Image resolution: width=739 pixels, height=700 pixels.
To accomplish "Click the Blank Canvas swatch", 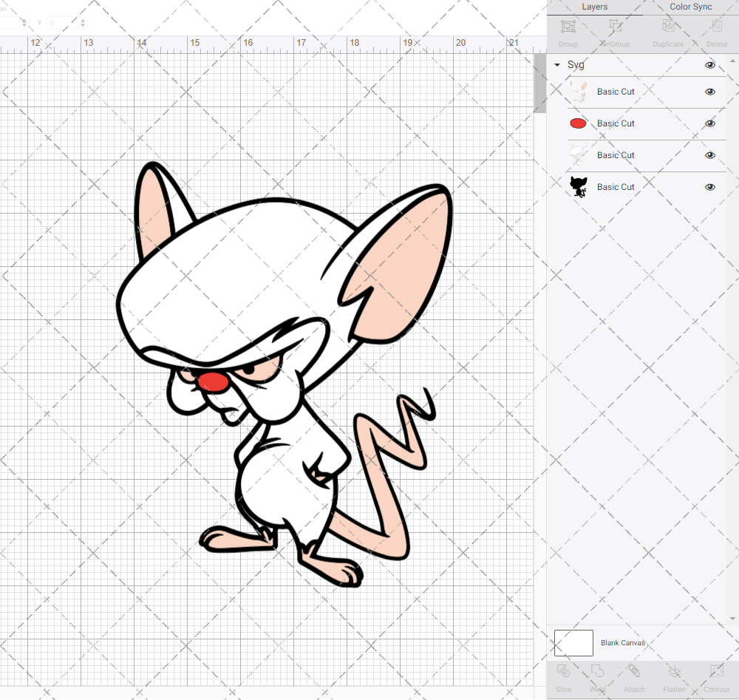I will 573,643.
